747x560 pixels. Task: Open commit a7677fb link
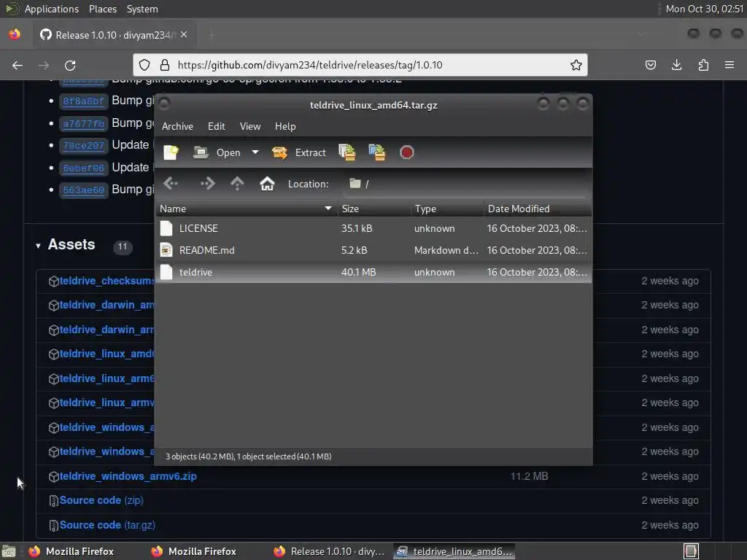(x=83, y=124)
